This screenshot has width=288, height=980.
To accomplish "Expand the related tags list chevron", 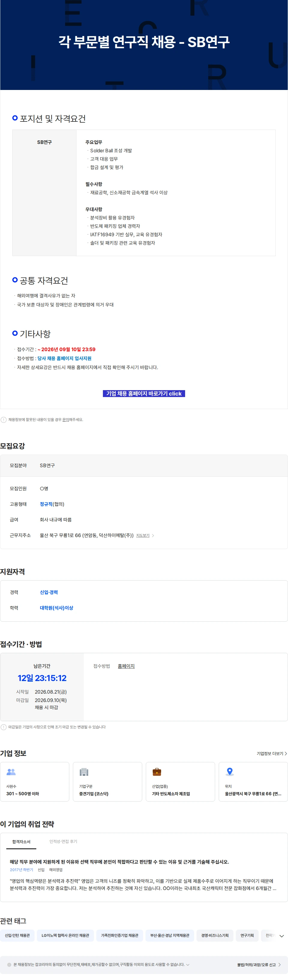I will [281, 936].
